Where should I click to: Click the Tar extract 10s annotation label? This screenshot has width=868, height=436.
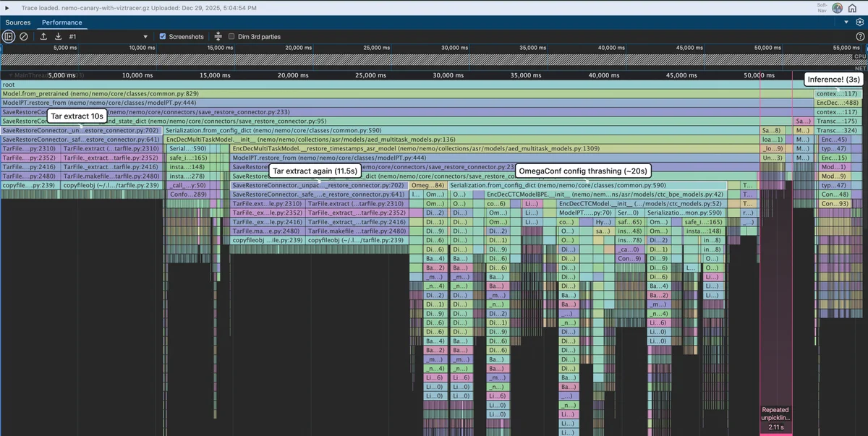pos(77,116)
